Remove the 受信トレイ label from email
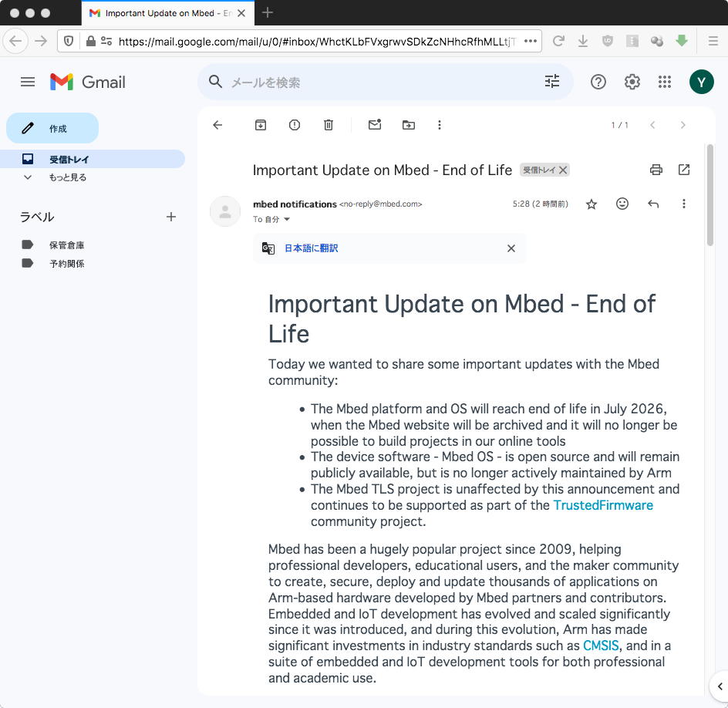Image resolution: width=728 pixels, height=708 pixels. pyautogui.click(x=563, y=170)
